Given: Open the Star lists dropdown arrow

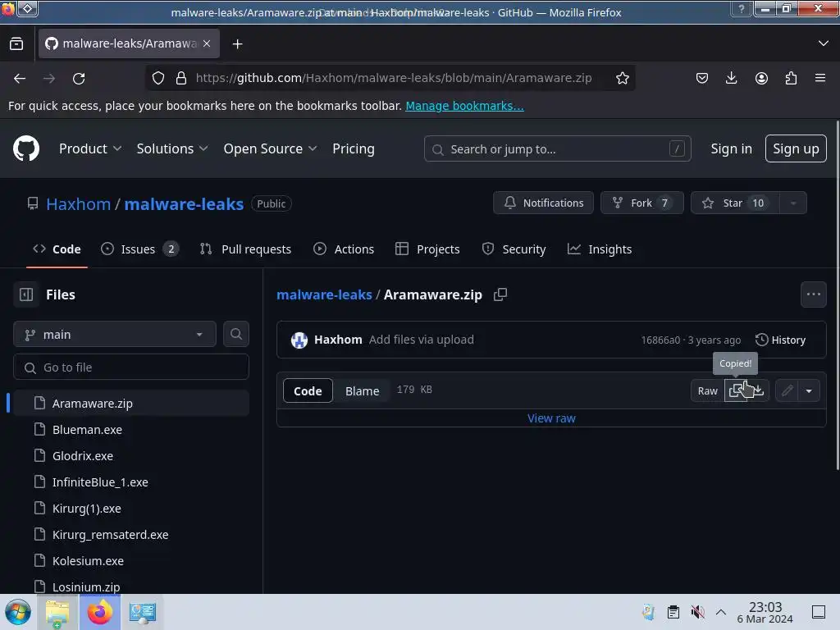Looking at the screenshot, I should click(793, 203).
